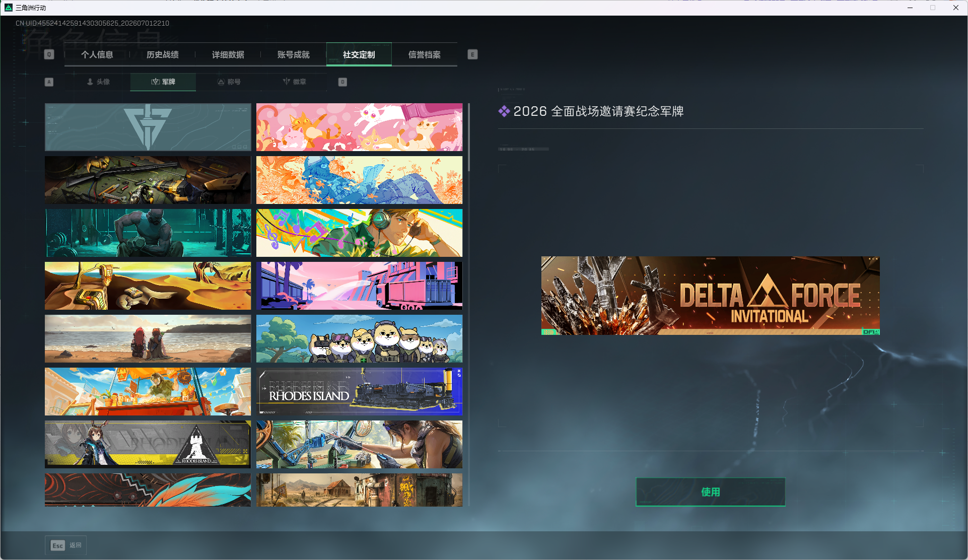The image size is (968, 560).
Task: Click the Q previous-tab key icon
Action: (49, 54)
